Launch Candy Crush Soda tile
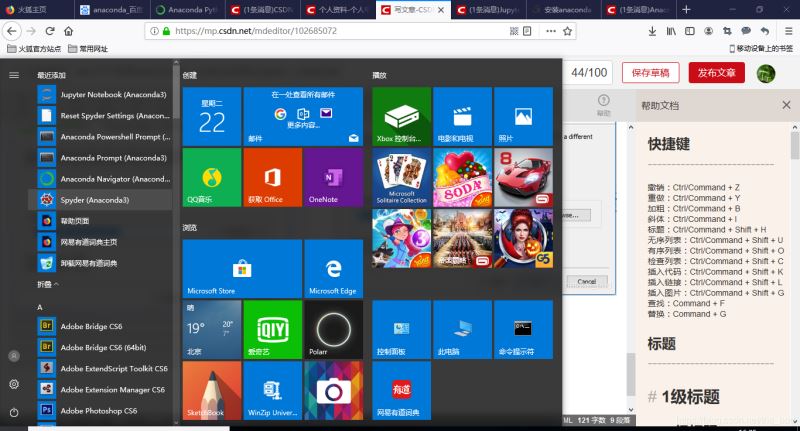 pos(462,178)
